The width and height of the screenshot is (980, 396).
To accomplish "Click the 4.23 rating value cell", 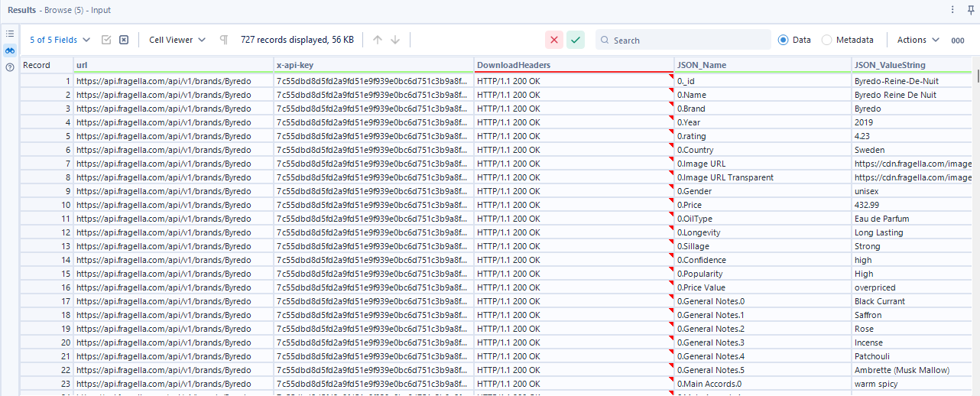I will (912, 136).
